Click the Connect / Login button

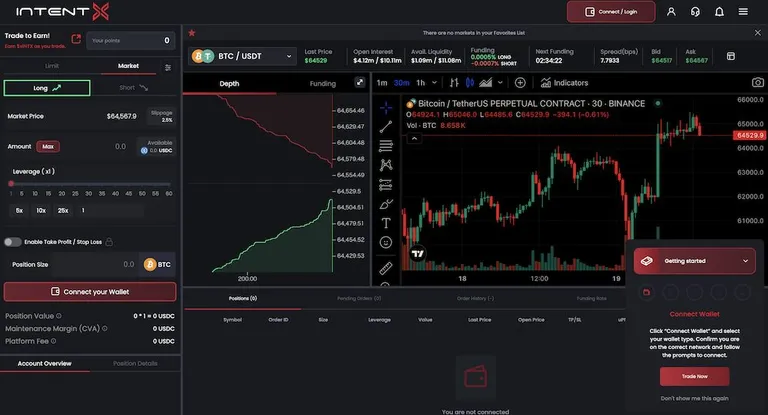611,12
